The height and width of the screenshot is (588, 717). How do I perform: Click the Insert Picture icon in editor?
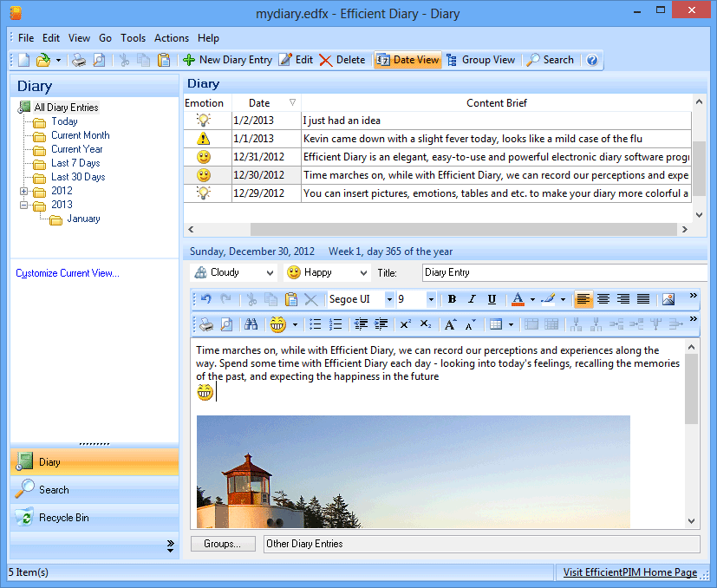[x=668, y=299]
